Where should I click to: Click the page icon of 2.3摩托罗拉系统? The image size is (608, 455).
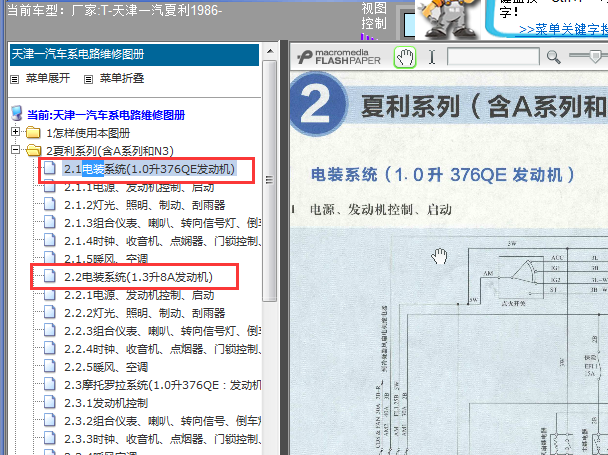click(50, 384)
